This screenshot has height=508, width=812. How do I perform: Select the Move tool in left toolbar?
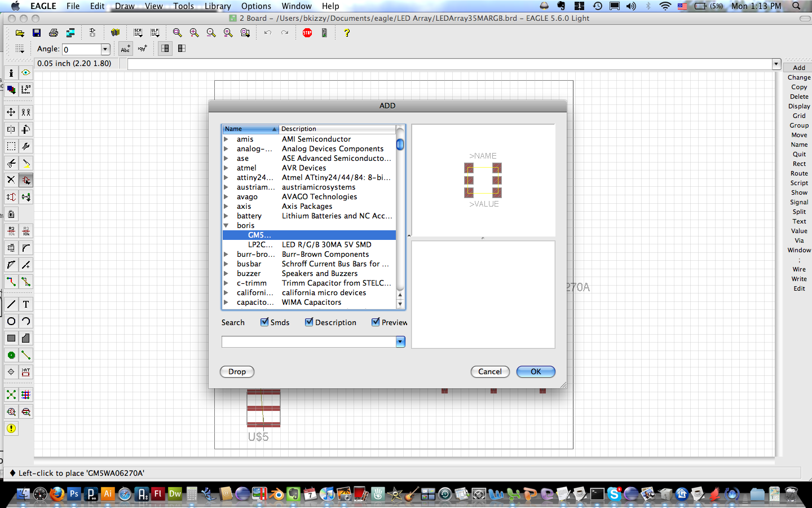(x=11, y=112)
